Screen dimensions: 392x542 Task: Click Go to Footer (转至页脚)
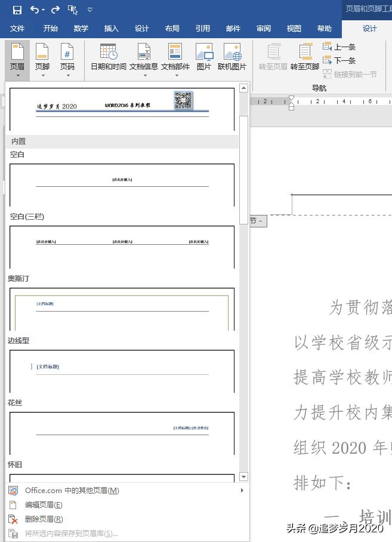(x=305, y=57)
